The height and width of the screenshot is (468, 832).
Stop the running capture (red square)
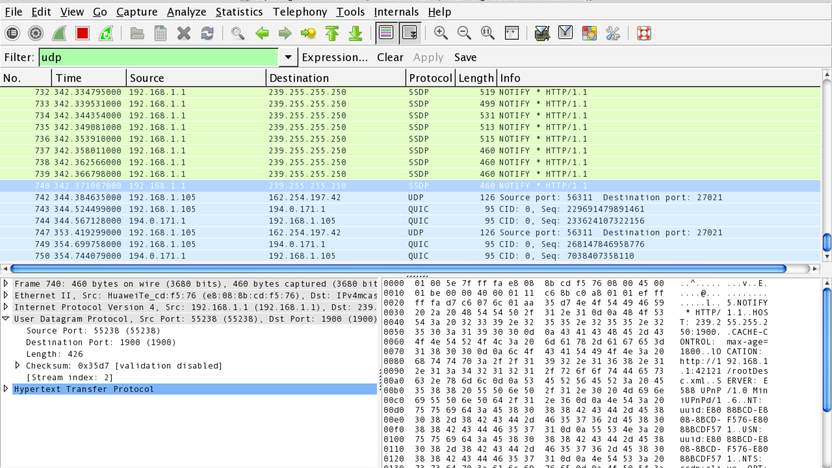[82, 33]
